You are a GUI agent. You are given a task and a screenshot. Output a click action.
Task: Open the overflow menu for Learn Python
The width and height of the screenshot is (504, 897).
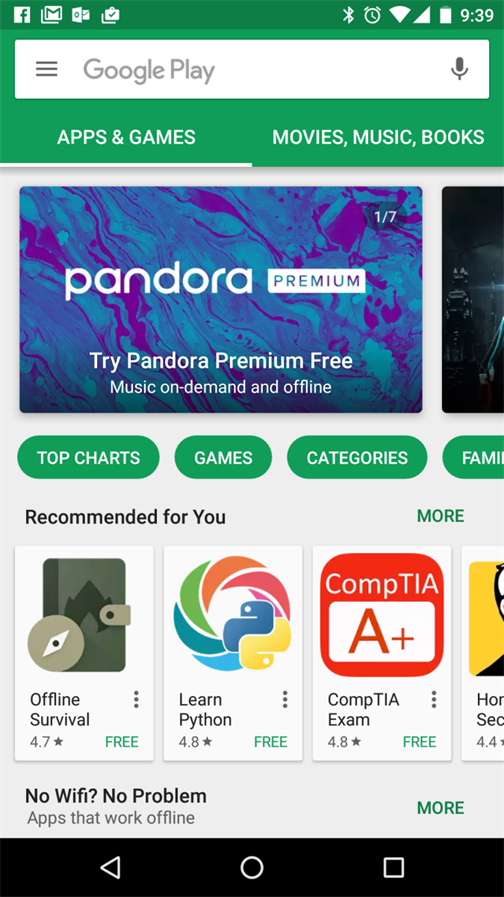point(285,699)
